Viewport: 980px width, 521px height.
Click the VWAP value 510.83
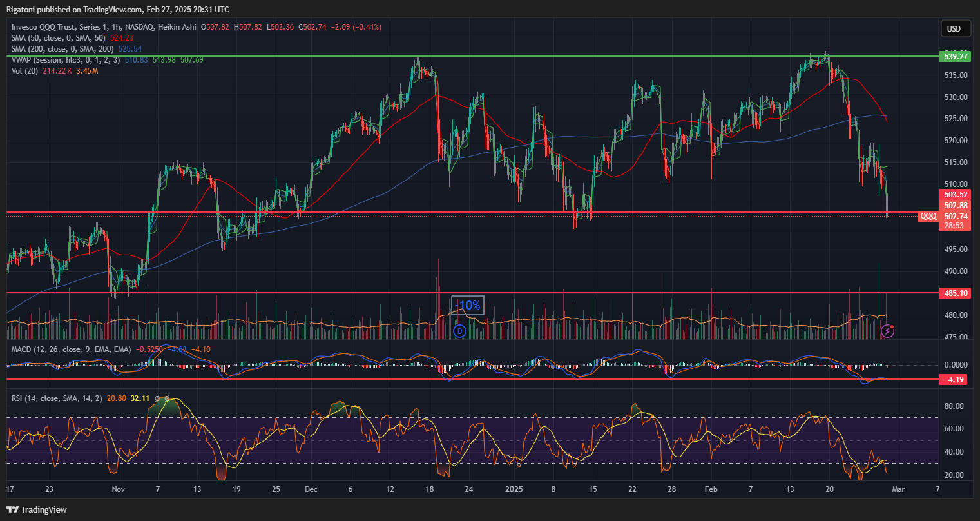(136, 60)
